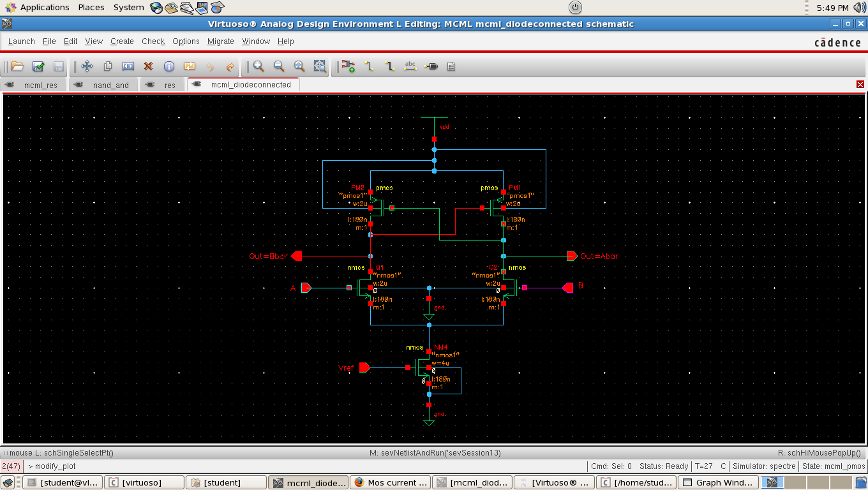Click the Open folder toolbar icon
Viewport: 868px width, 490px height.
click(18, 66)
